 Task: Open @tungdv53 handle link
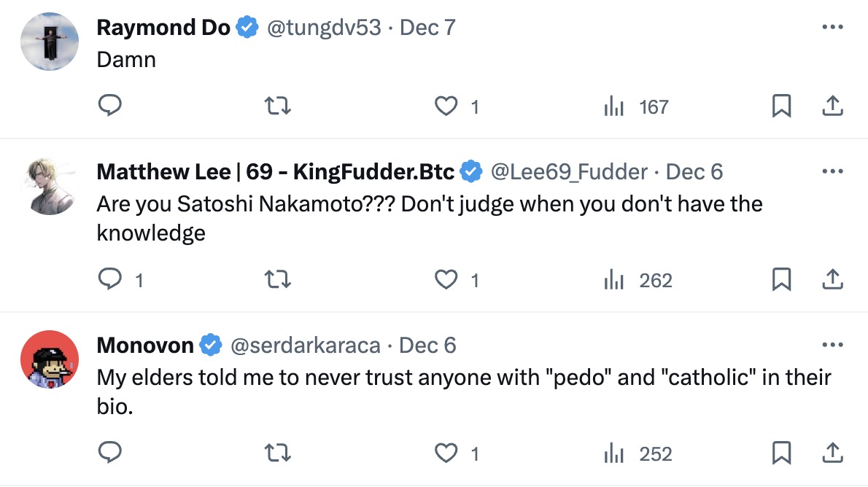pyautogui.click(x=324, y=28)
